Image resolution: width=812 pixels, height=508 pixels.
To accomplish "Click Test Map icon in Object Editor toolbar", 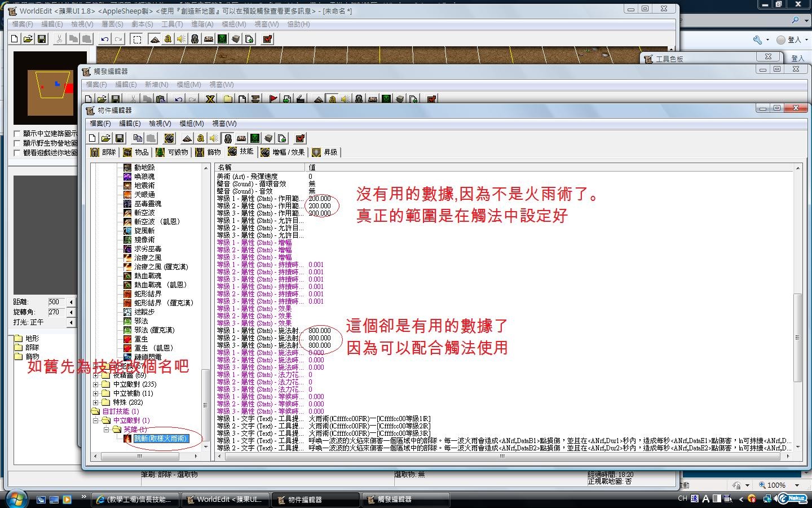I will pos(300,138).
